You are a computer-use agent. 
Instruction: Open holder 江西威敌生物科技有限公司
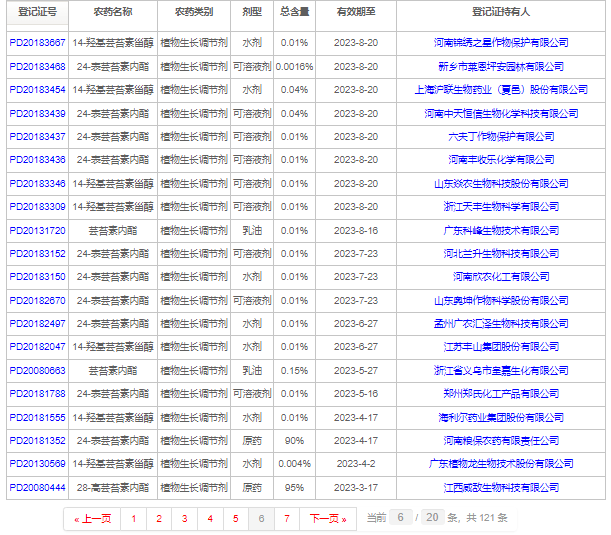coord(501,488)
